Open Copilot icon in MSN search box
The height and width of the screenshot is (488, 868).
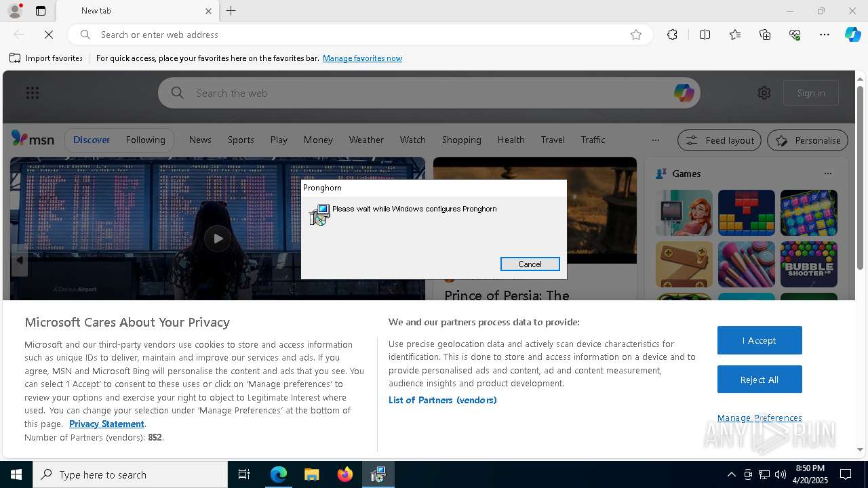point(684,93)
